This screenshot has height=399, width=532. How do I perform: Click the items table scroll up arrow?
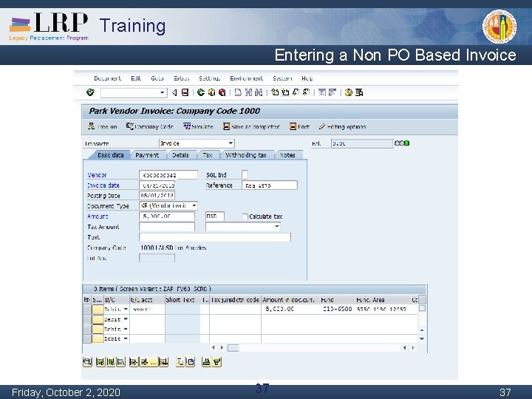pyautogui.click(x=422, y=330)
